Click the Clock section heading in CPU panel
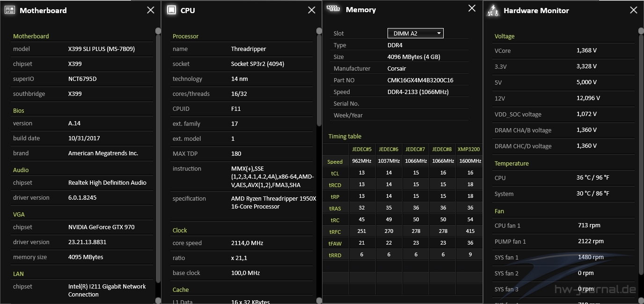Image resolution: width=644 pixels, height=304 pixels. coord(180,230)
